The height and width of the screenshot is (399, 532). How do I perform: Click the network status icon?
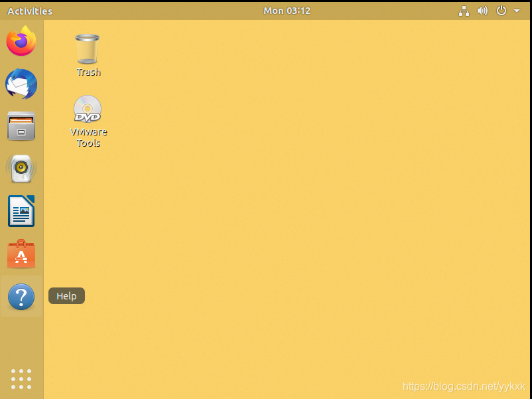click(464, 11)
